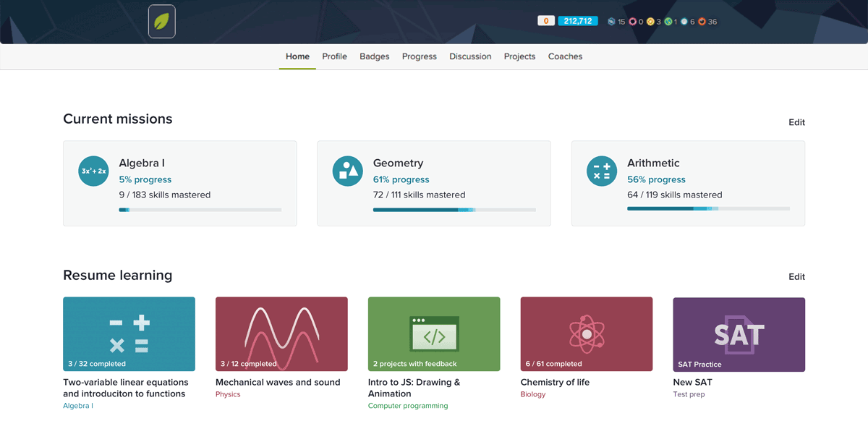Click the Arithmetic operators mission icon

coord(602,171)
